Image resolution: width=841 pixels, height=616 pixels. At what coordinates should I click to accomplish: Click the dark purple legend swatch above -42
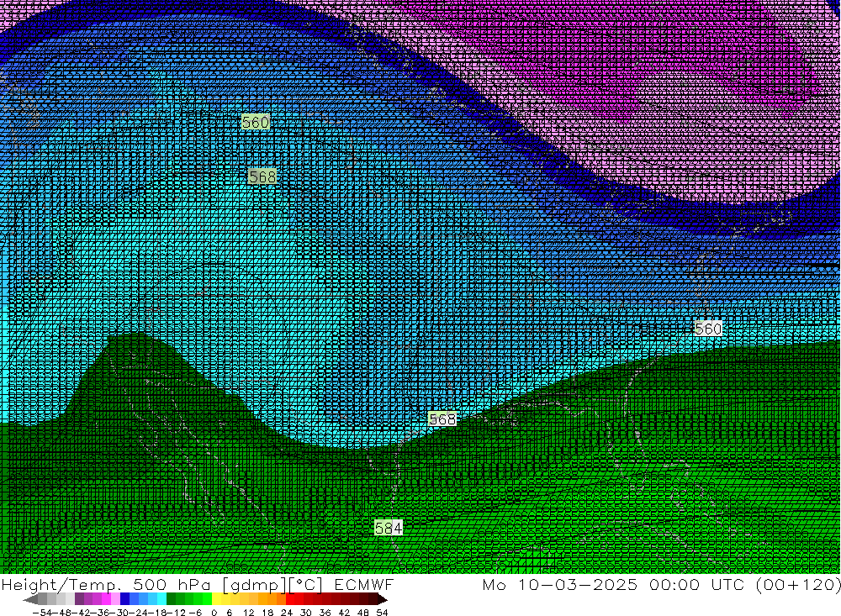point(79,599)
